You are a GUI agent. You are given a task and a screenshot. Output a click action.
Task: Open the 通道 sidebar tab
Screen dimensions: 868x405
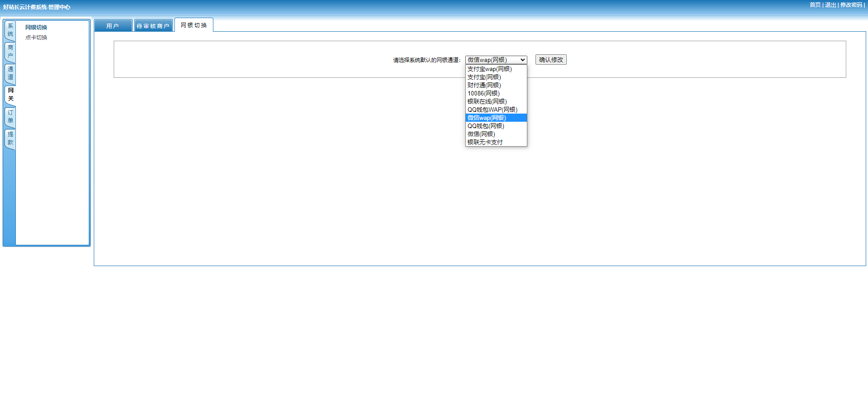[10, 73]
